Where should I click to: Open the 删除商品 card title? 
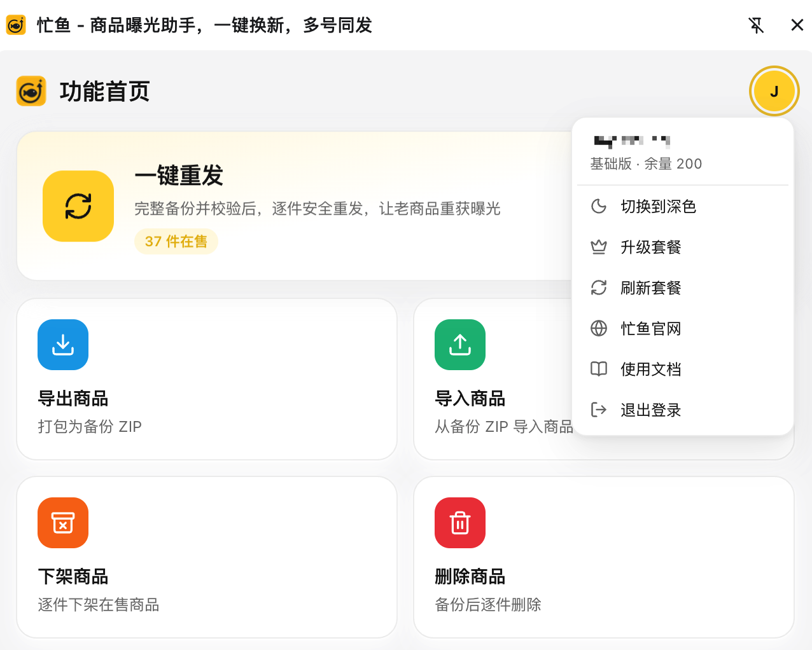[470, 577]
